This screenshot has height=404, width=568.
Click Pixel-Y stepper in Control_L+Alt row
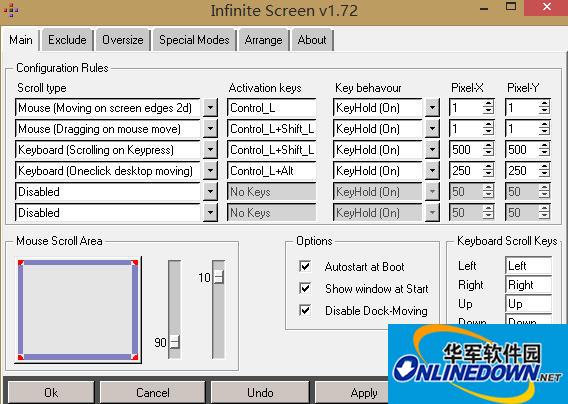coord(544,171)
